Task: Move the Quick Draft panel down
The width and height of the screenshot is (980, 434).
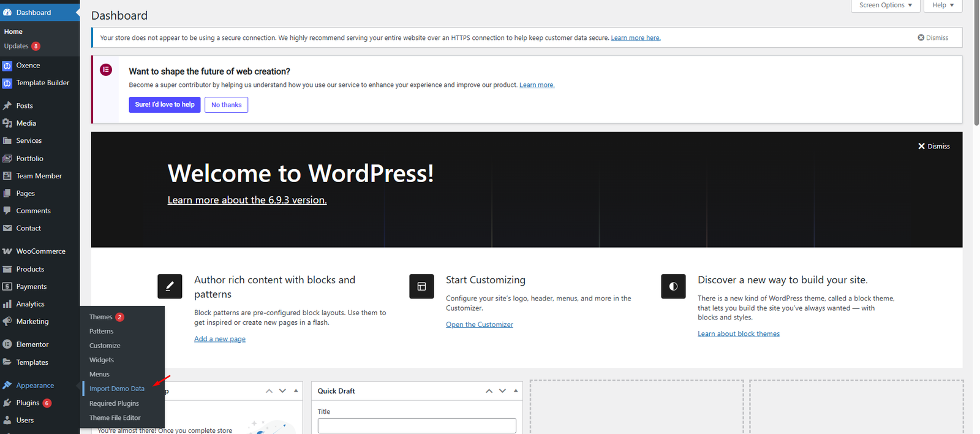Action: click(x=502, y=390)
